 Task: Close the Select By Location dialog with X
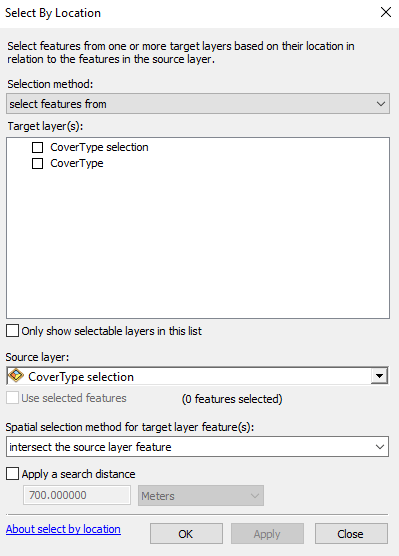(386, 12)
